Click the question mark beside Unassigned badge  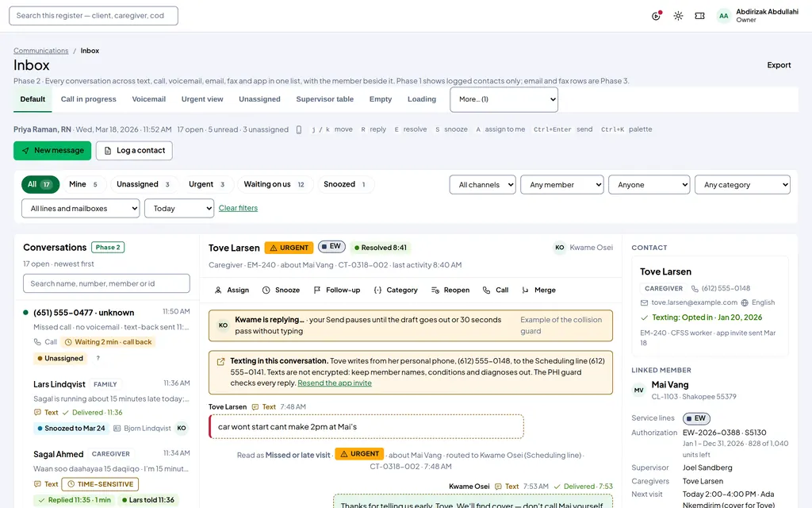tap(98, 358)
